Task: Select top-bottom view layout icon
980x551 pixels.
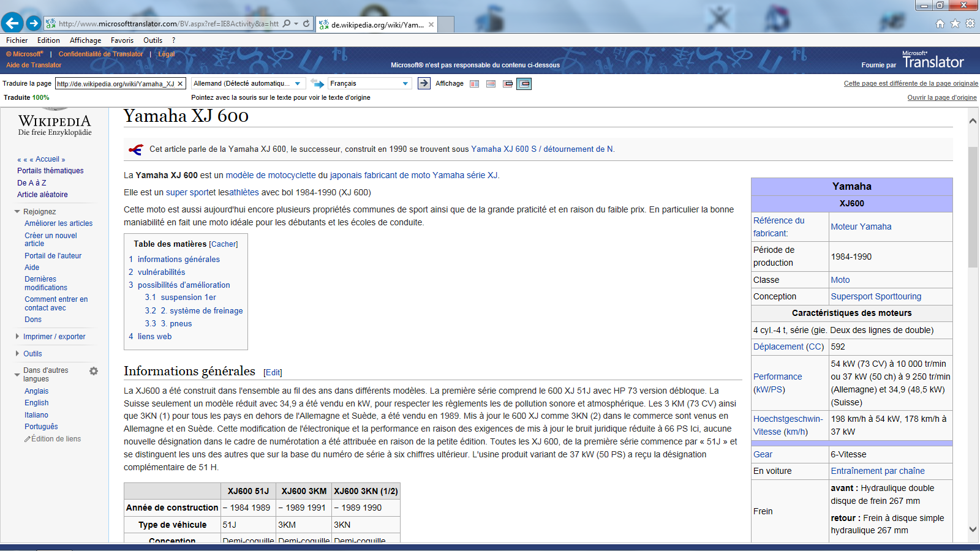Action: 491,84
